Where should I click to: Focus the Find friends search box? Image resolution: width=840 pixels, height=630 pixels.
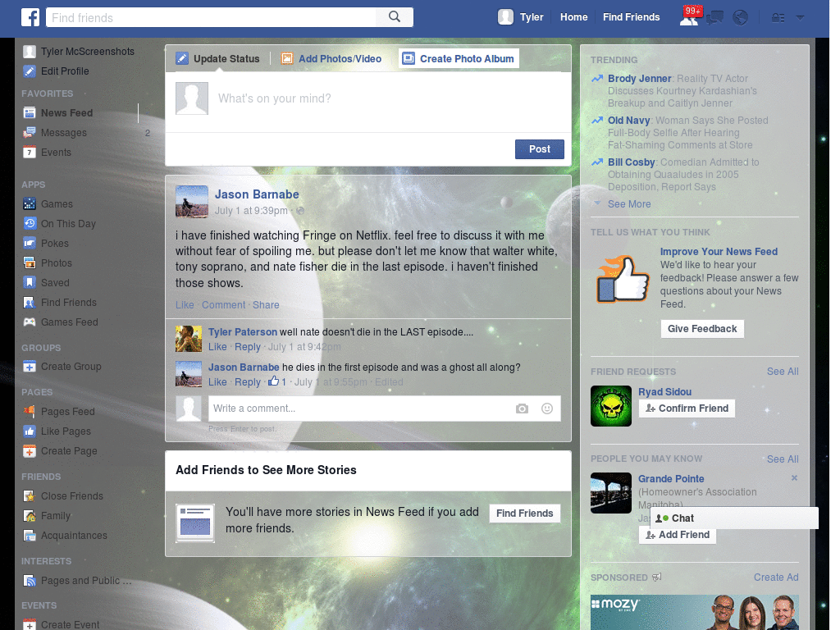(211, 18)
